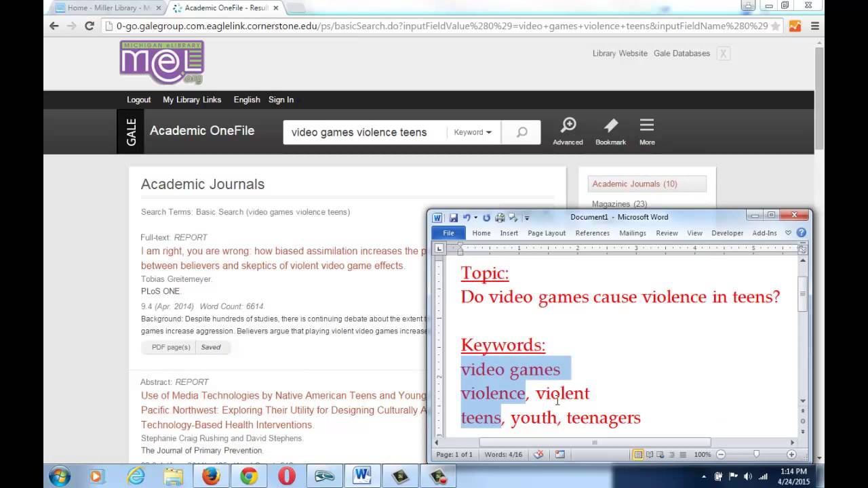Open the Mailings tab in Word

[633, 232]
